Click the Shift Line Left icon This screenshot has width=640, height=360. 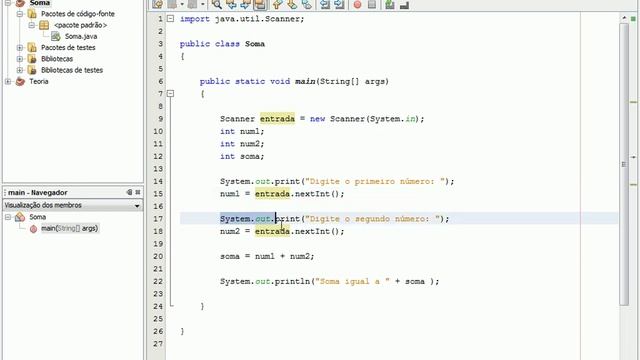tap(325, 4)
